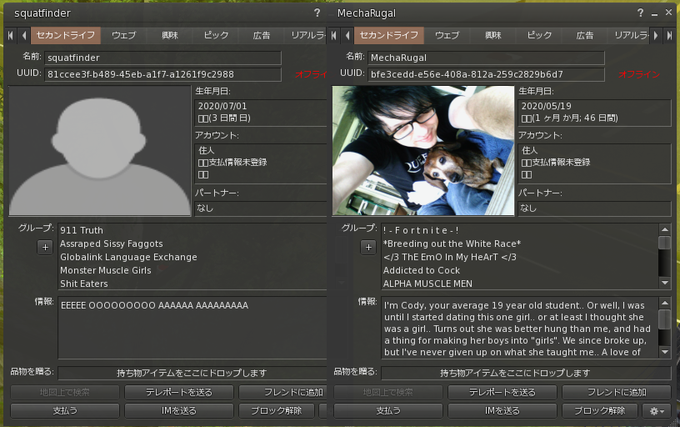Select ThE EmO In My HeArT group entry
Image resolution: width=680 pixels, height=427 pixels.
point(450,257)
